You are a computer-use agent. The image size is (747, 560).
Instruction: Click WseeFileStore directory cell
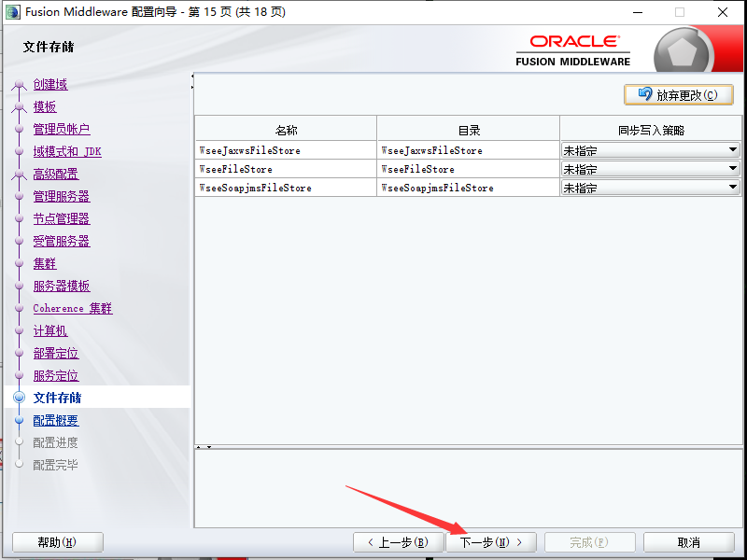tap(469, 169)
